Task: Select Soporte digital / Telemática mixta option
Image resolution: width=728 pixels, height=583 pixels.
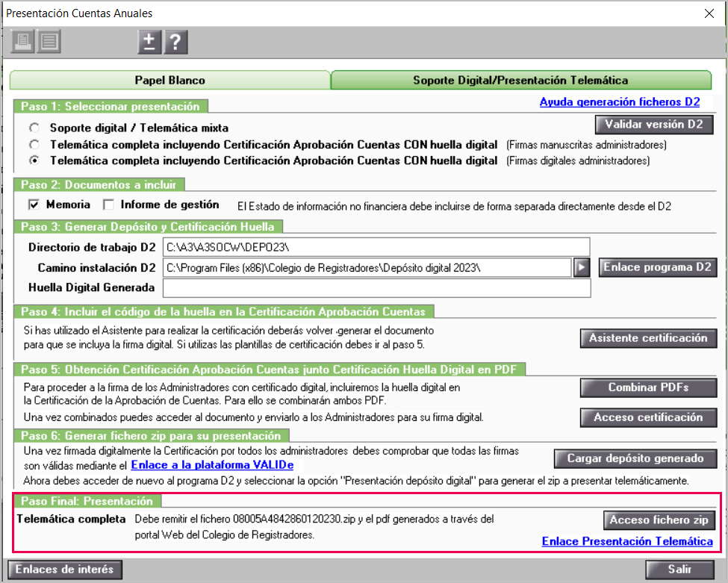Action: [34, 128]
